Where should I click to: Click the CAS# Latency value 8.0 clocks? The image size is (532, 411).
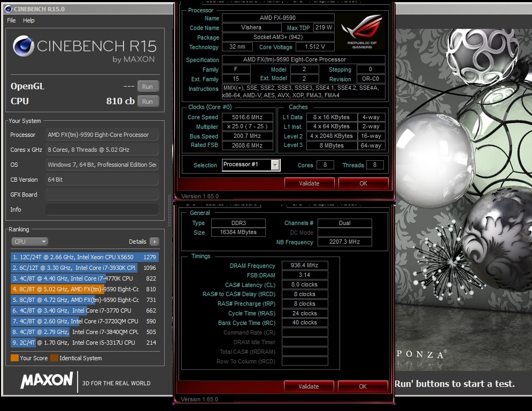305,284
